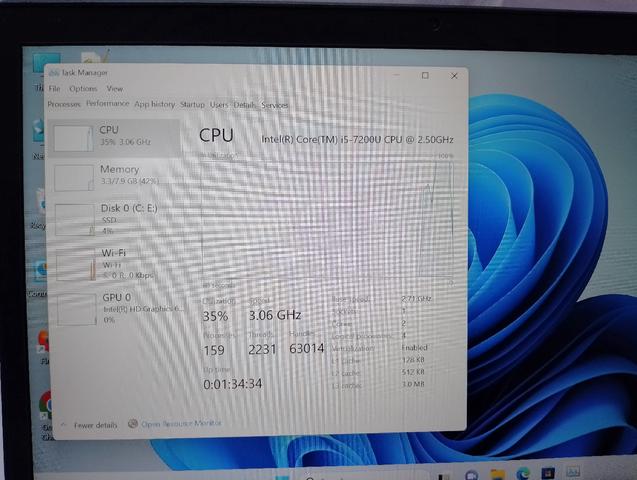Launch Microsoft Edge from the taskbar

pyautogui.click(x=523, y=473)
